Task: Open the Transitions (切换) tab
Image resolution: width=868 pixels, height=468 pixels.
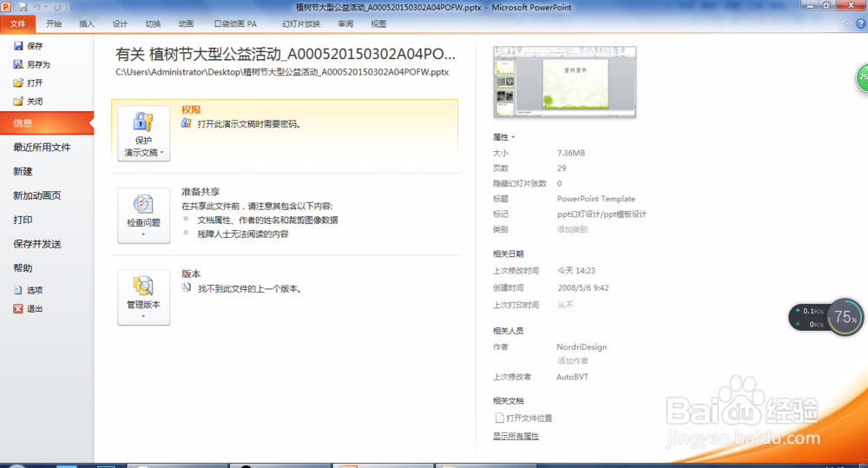Action: [153, 23]
